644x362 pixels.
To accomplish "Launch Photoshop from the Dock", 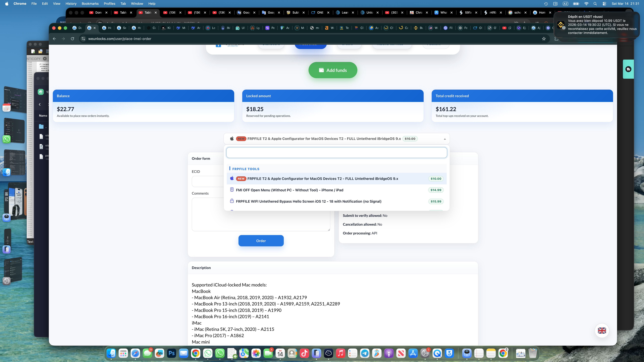I will [x=171, y=353].
